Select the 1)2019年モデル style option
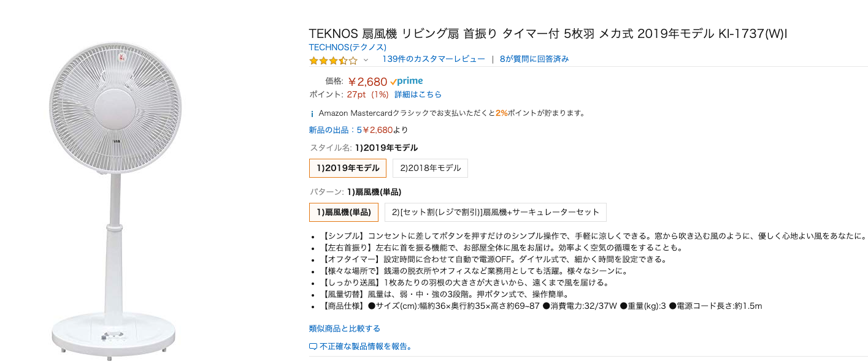 (348, 168)
